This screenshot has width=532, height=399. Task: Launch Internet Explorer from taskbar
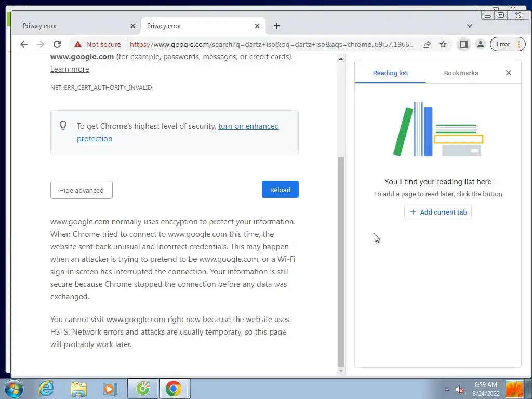click(46, 389)
